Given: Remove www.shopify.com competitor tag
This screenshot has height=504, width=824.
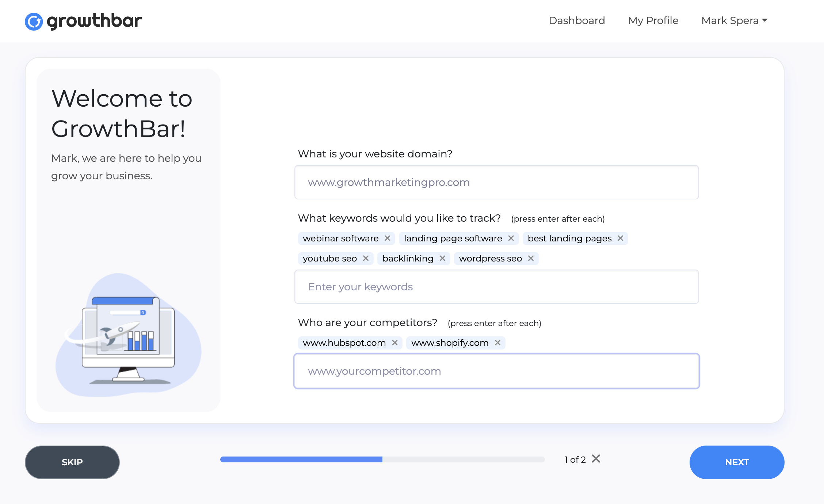Looking at the screenshot, I should (497, 343).
